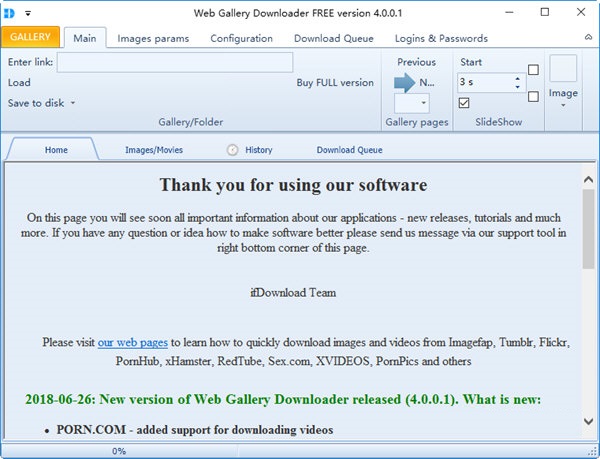This screenshot has height=459, width=600.
Task: Open the orange GALLERY menu button
Action: click(30, 37)
